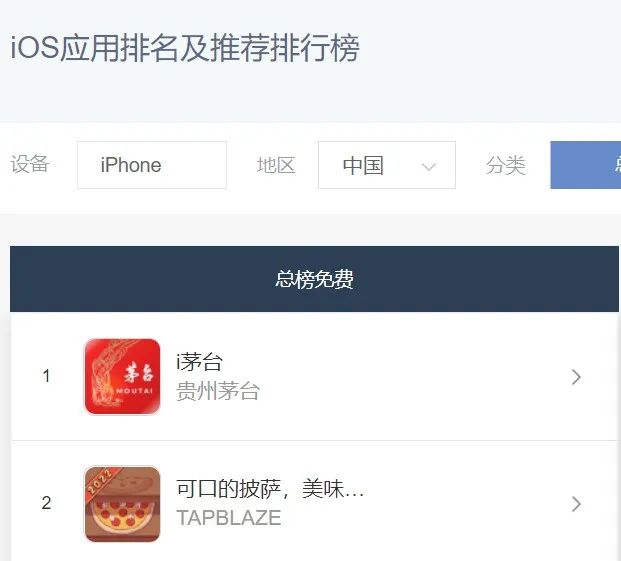Expand the 中国 region dropdown
621x561 pixels.
[387, 165]
